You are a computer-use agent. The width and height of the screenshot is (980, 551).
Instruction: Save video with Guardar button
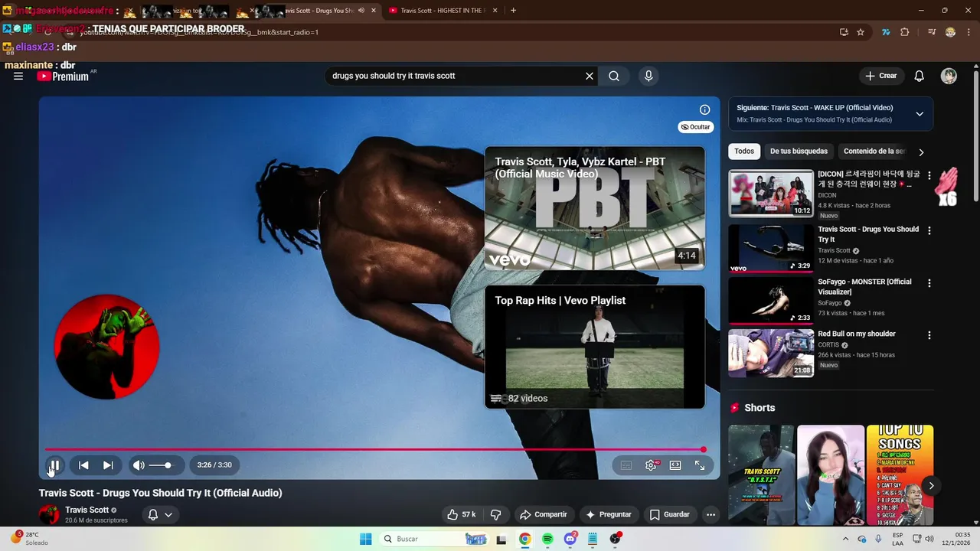tap(670, 514)
